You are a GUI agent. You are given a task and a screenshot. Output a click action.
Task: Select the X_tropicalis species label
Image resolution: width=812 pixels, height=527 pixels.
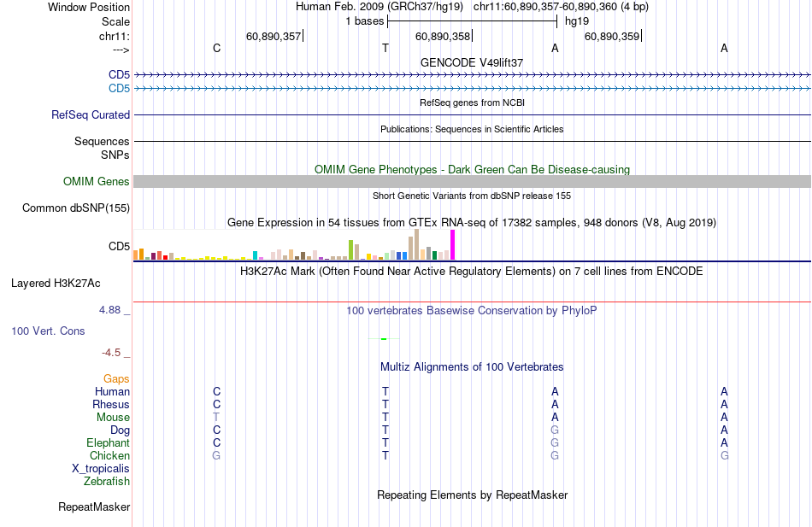click(x=101, y=469)
